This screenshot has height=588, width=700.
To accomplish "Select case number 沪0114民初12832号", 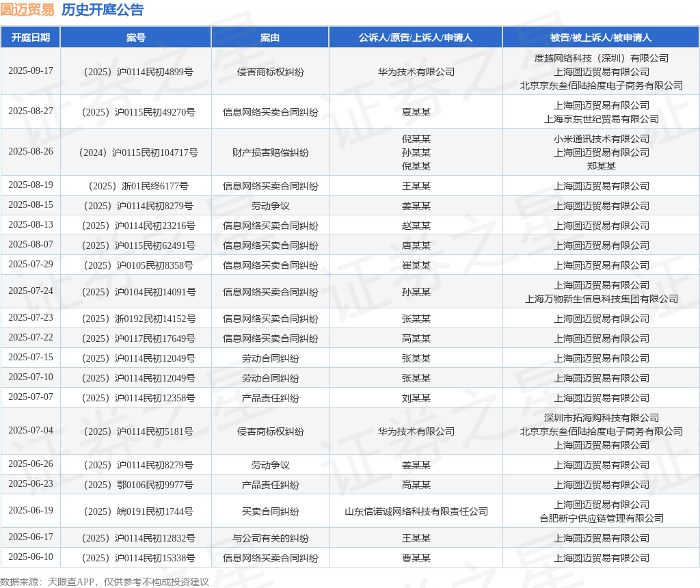I will point(138,539).
